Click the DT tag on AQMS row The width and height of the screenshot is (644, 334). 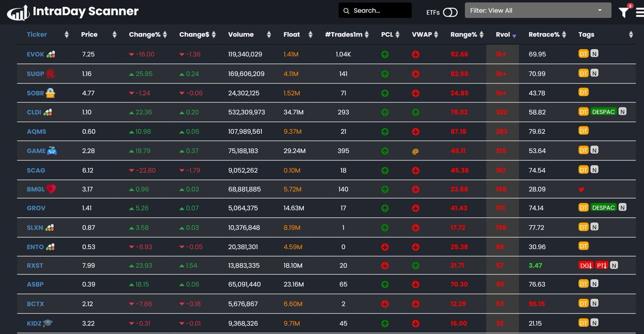coord(583,131)
